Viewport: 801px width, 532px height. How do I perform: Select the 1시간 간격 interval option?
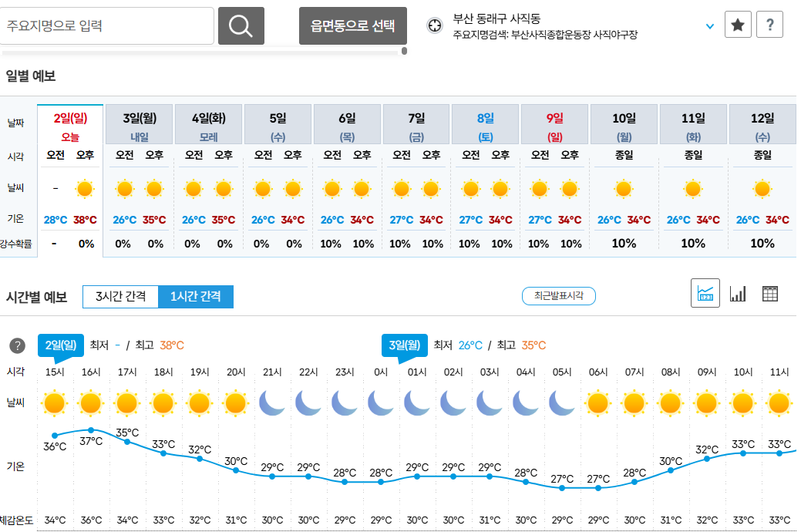point(196,296)
